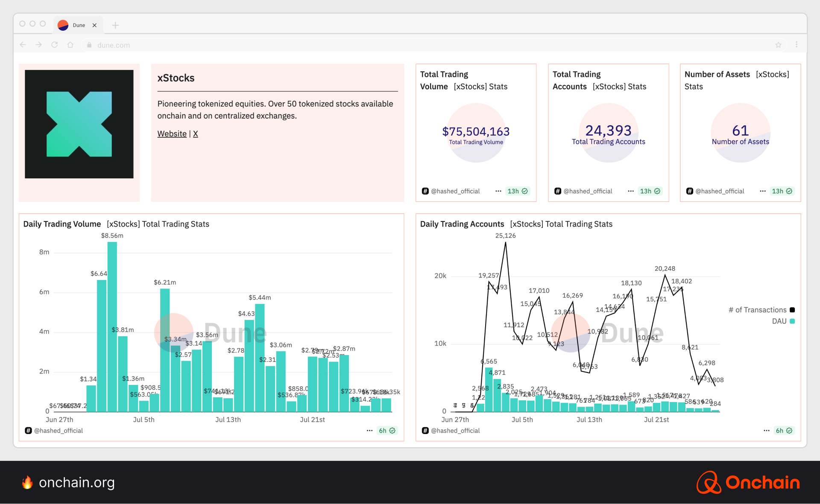Click the Onchain logo in footer
Viewport: 820px width, 504px height.
[748, 482]
